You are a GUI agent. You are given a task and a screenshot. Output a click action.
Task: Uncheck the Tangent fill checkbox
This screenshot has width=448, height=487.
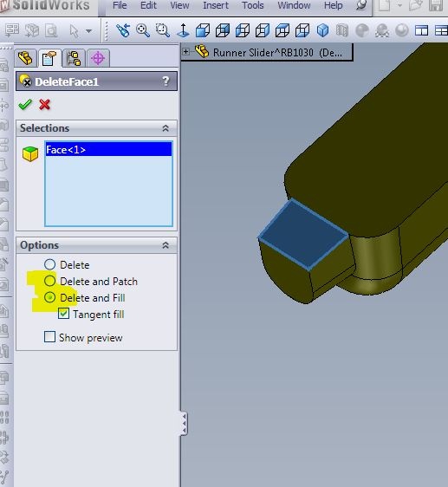click(x=63, y=314)
